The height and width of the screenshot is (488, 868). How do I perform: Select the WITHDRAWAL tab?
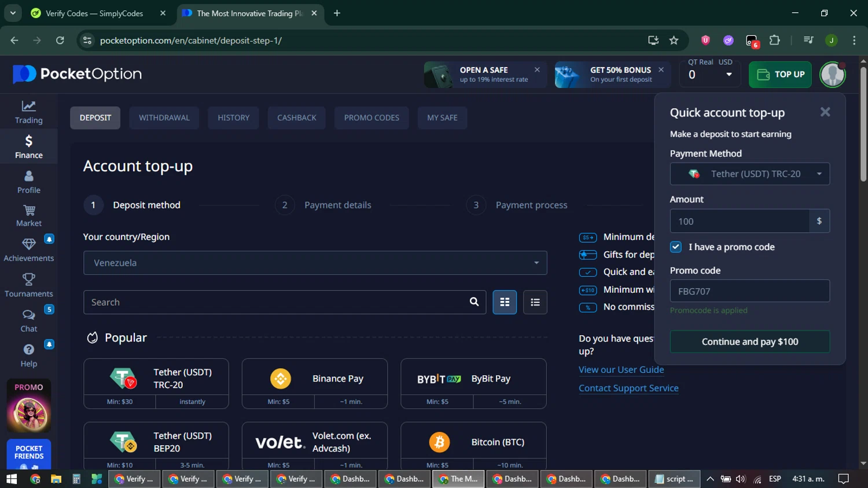[x=164, y=118]
